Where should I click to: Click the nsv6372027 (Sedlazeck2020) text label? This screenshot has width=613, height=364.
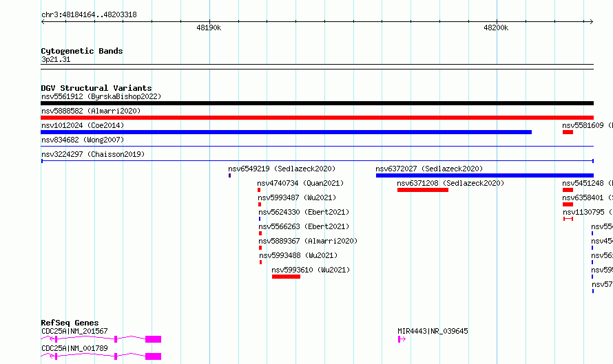click(429, 169)
